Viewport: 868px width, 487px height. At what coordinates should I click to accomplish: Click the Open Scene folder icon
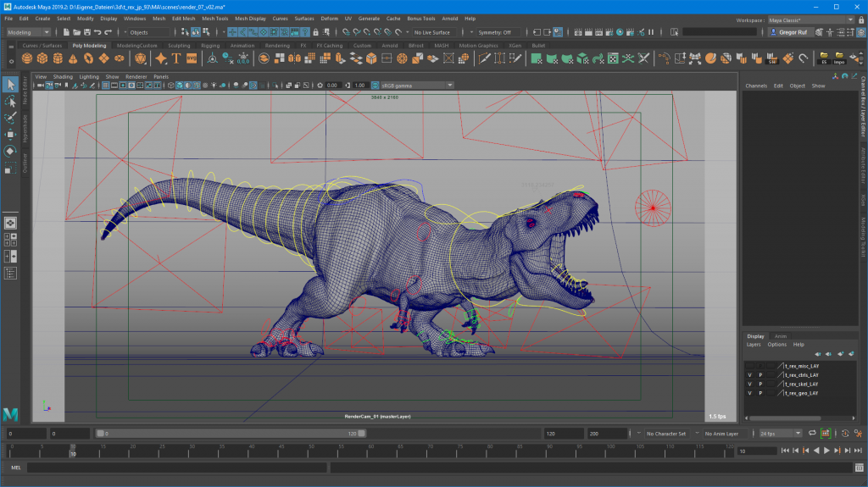pyautogui.click(x=77, y=32)
